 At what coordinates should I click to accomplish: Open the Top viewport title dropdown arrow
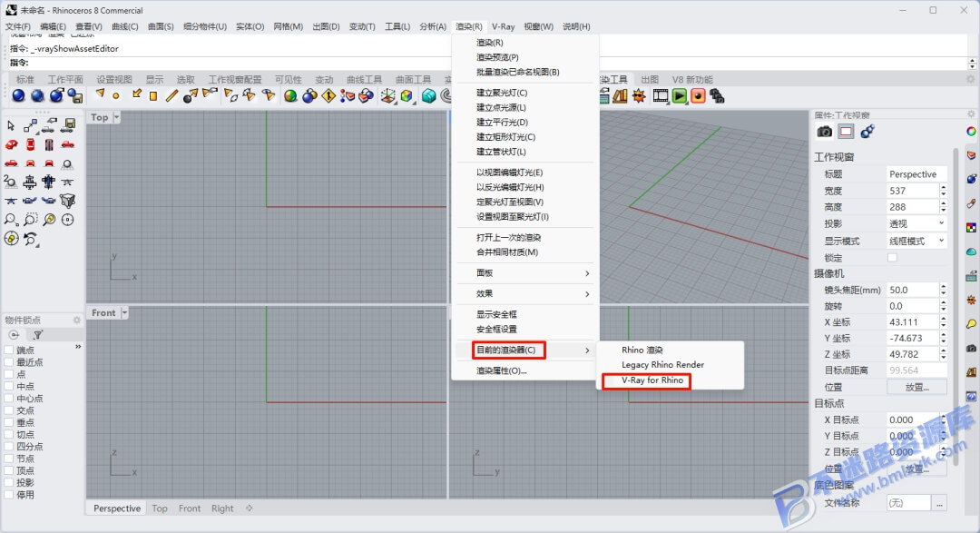pyautogui.click(x=116, y=117)
